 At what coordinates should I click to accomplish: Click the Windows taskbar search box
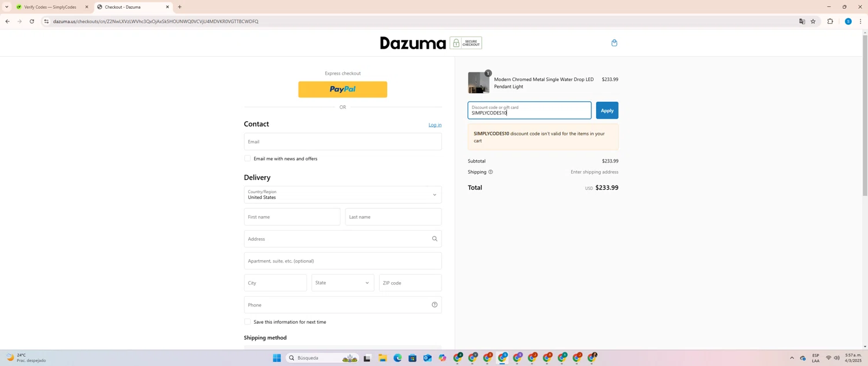[x=322, y=358]
